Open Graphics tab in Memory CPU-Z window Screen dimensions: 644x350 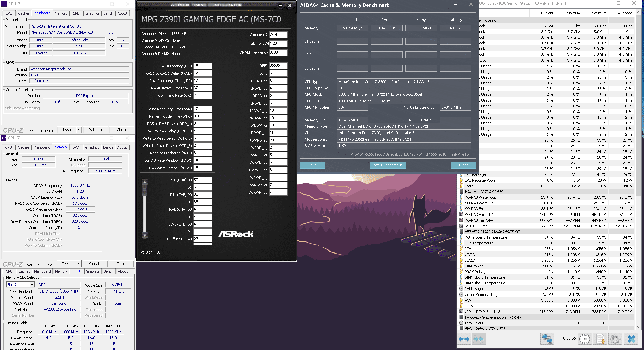tap(92, 147)
